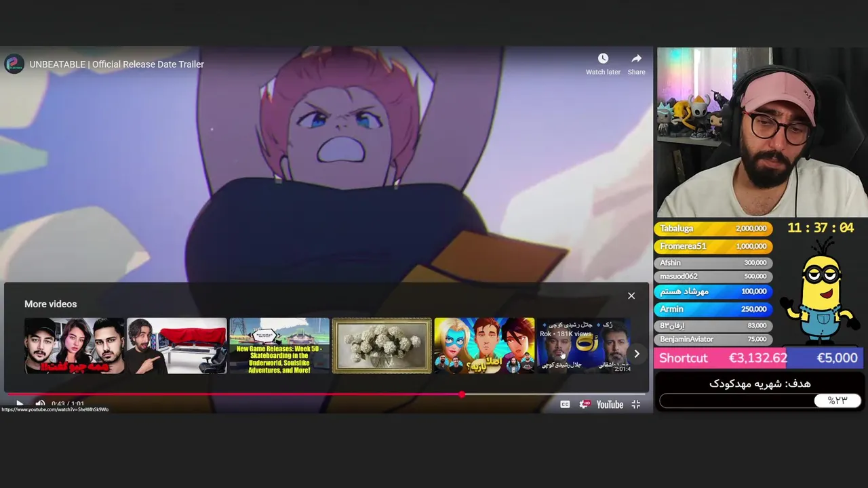Click the 0:43 / 1:01 time display

coord(68,405)
